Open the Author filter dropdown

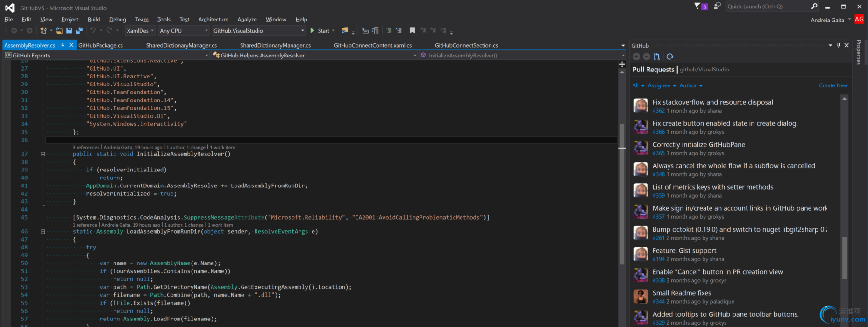point(691,85)
